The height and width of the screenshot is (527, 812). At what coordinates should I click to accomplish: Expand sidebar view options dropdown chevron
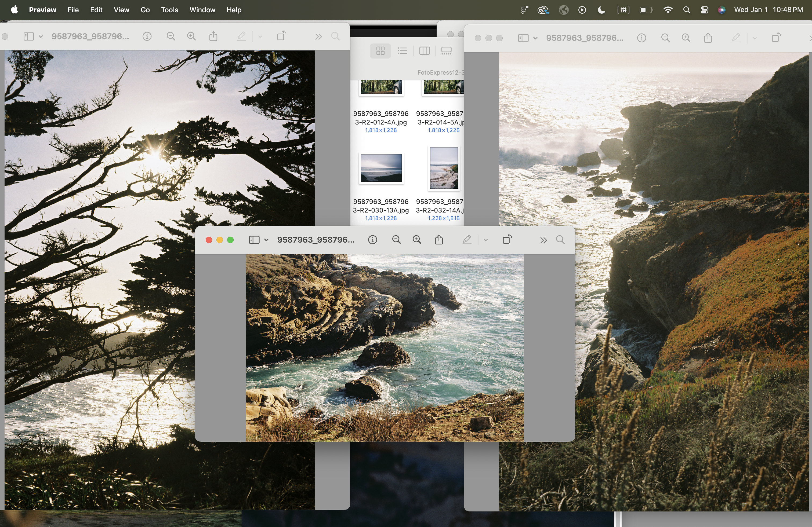[266, 240]
